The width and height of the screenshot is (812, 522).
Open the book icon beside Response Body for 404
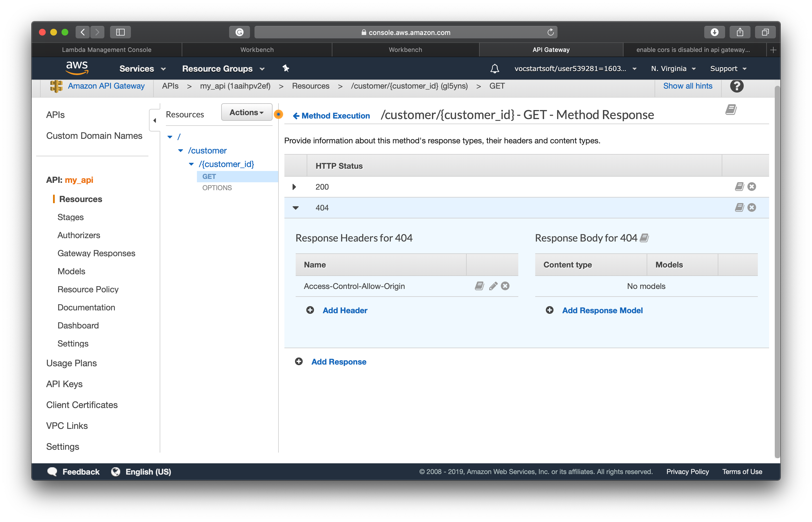[644, 238]
